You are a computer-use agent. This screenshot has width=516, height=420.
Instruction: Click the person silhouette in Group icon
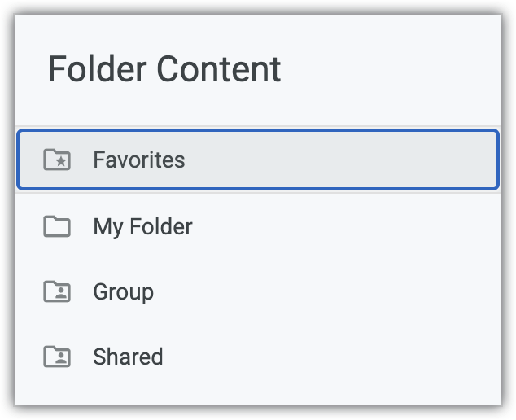(59, 293)
